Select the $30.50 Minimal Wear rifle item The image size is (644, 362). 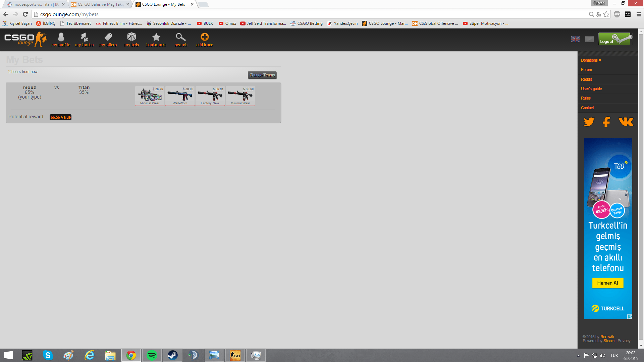(240, 96)
